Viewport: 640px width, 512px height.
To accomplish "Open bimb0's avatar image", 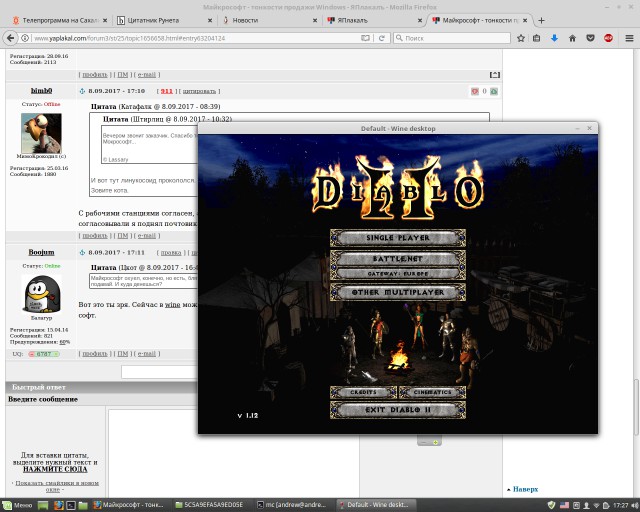I will (x=41, y=134).
